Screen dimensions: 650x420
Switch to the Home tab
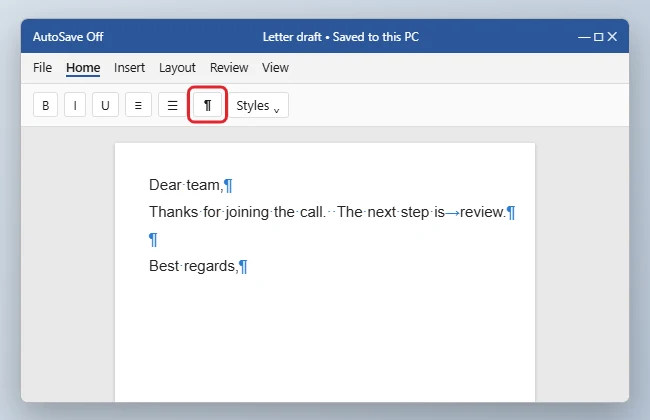(83, 68)
